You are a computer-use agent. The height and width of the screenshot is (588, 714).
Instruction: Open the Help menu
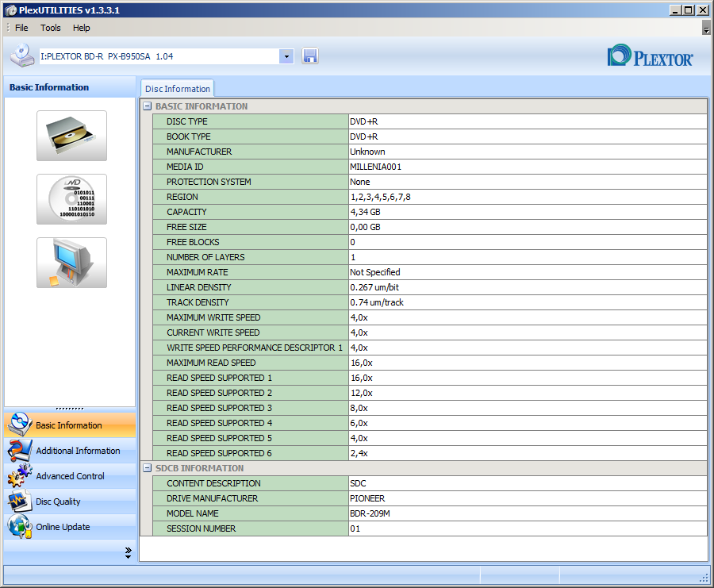coord(82,28)
